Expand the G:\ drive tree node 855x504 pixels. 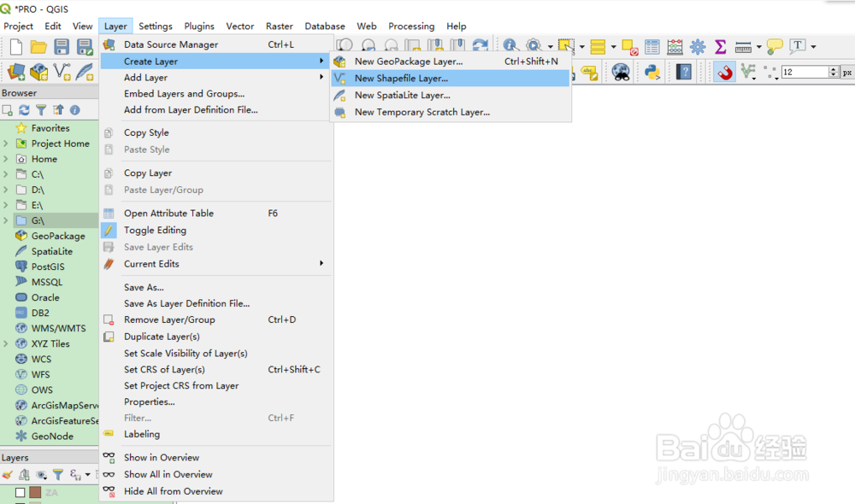point(5,220)
